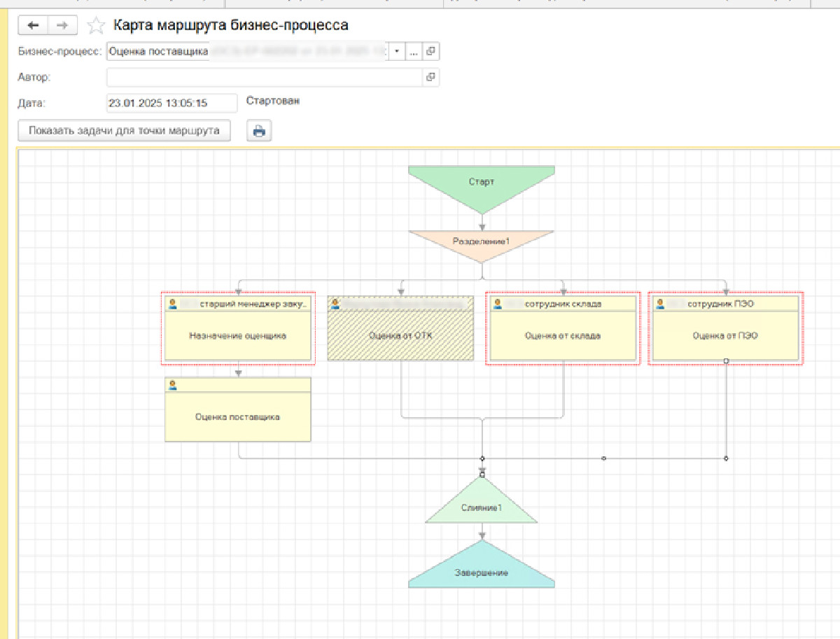
Task: Select the Назначение оценщика task block
Action: (238, 336)
